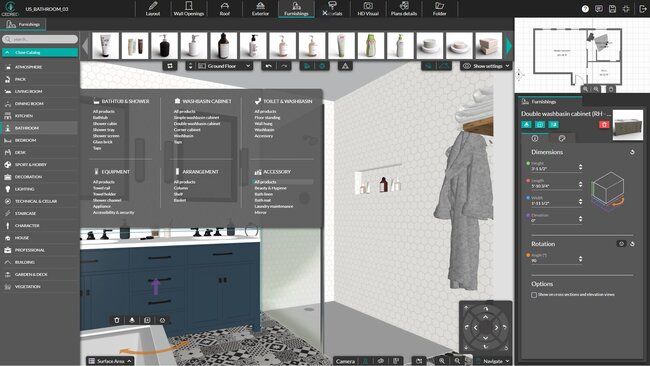The height and width of the screenshot is (366, 650).
Task: Click the undo arrow button
Action: click(269, 66)
